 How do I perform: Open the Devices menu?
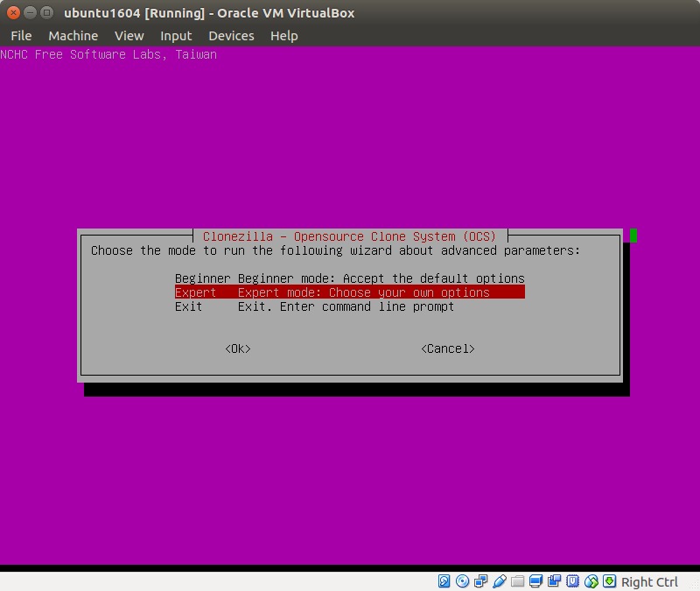[x=231, y=36]
